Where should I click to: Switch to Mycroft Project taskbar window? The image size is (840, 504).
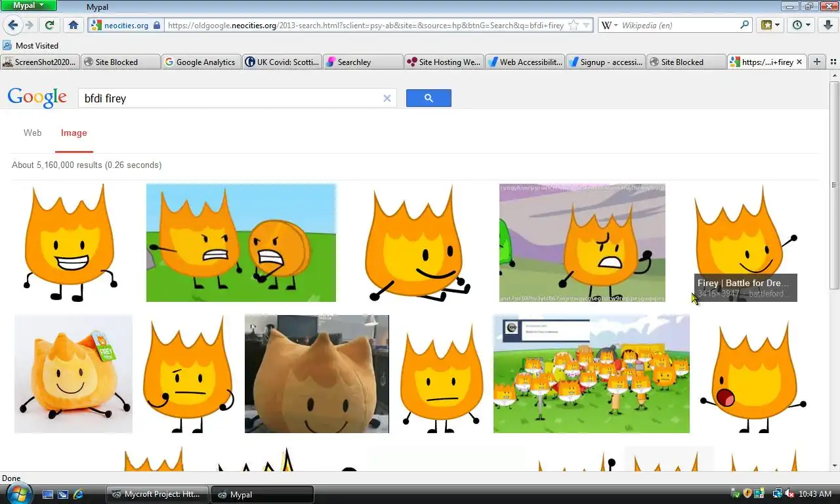tap(157, 494)
